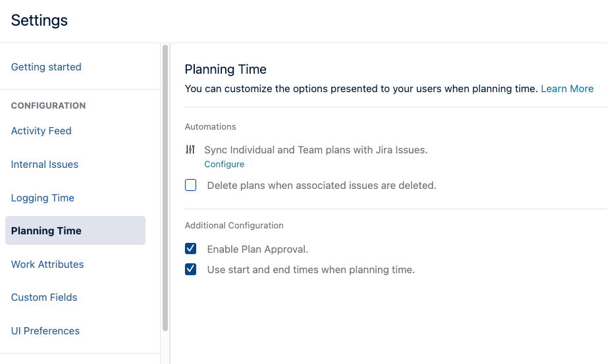The image size is (607, 364).
Task: Go to Activity Feed settings
Action: (41, 131)
